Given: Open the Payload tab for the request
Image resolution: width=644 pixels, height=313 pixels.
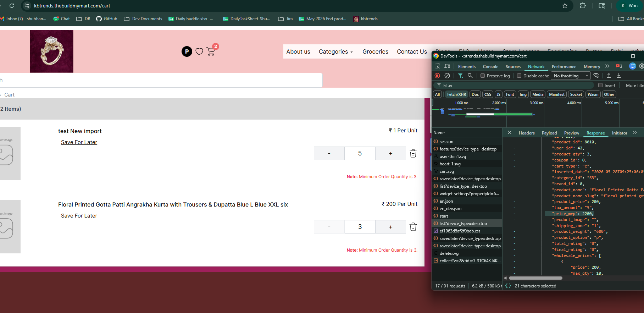Looking at the screenshot, I should coord(549,133).
